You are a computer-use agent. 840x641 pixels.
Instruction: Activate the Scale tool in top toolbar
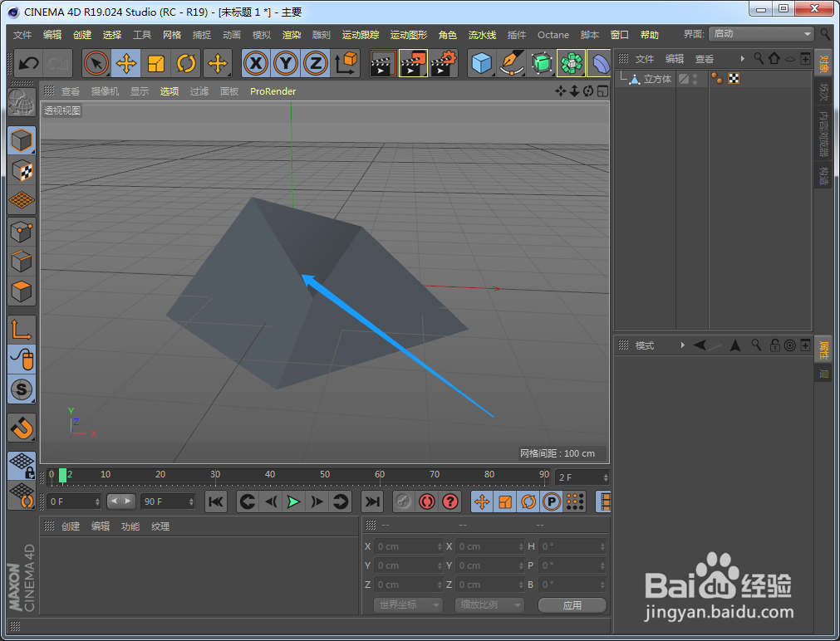point(156,64)
